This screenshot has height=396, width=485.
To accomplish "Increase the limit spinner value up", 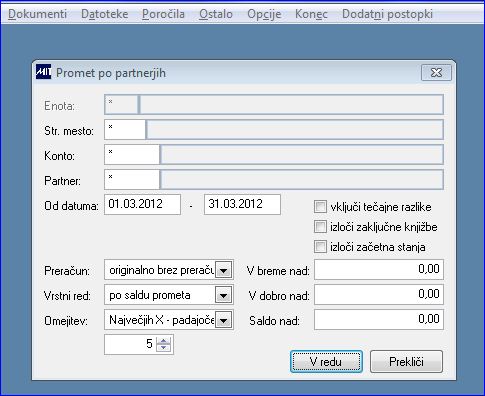I will pyautogui.click(x=163, y=341).
